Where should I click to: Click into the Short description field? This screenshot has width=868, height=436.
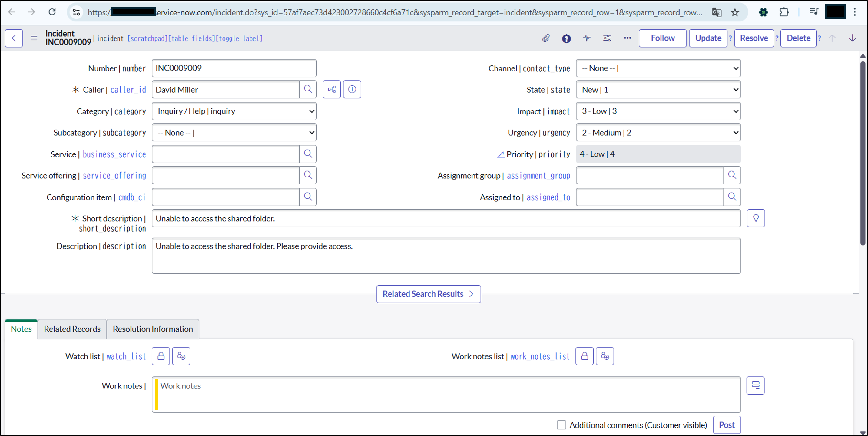(x=446, y=218)
